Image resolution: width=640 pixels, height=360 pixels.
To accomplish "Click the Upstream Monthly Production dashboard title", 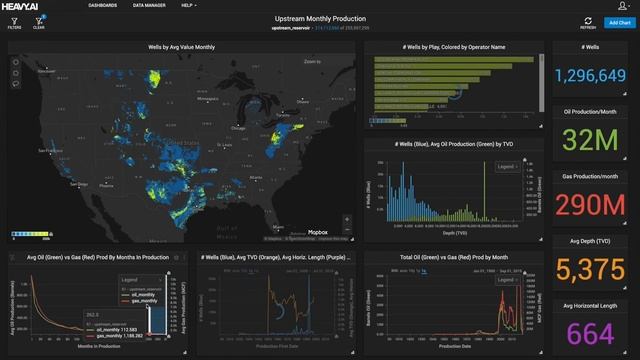I will 320,19.
